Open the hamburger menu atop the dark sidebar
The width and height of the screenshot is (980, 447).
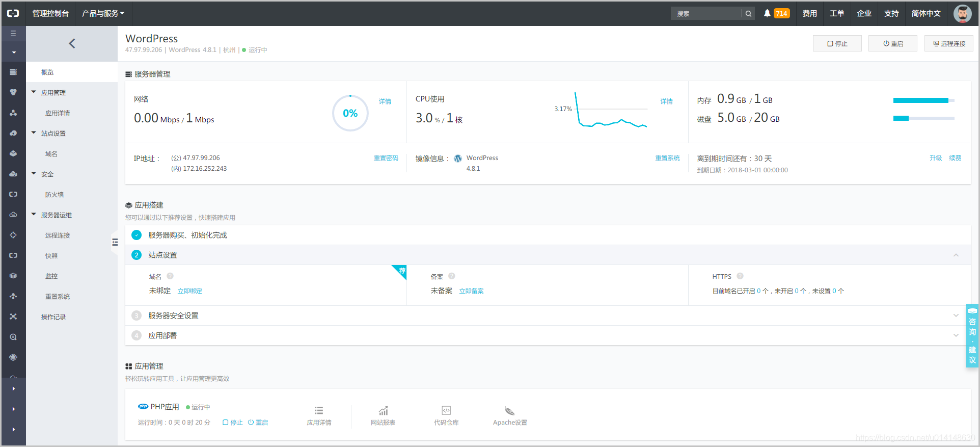pyautogui.click(x=13, y=34)
